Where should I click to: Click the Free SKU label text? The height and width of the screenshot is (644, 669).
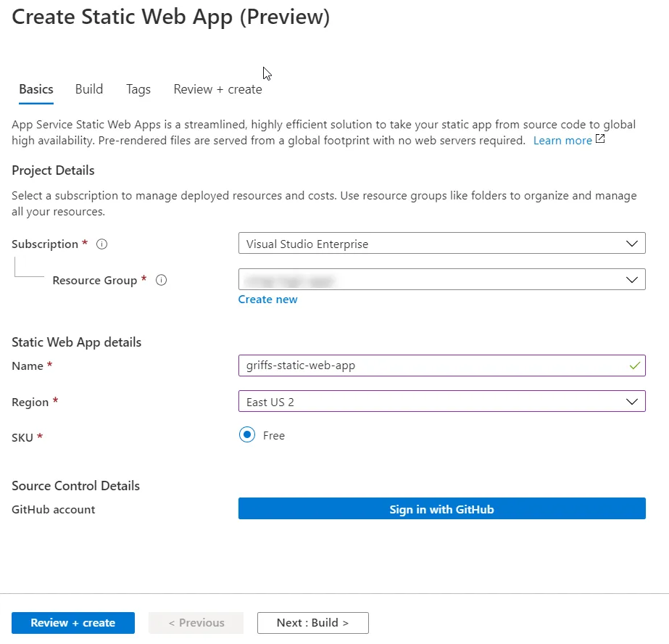click(x=274, y=436)
